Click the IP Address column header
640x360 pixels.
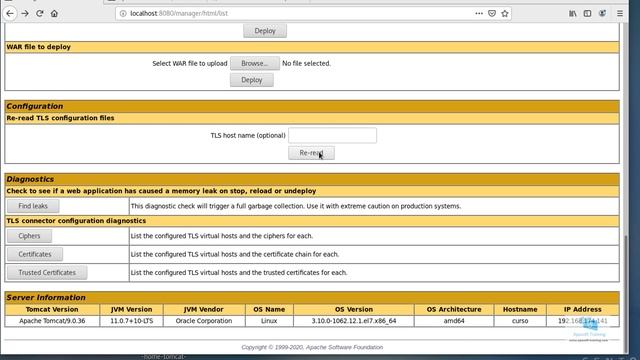tap(582, 309)
